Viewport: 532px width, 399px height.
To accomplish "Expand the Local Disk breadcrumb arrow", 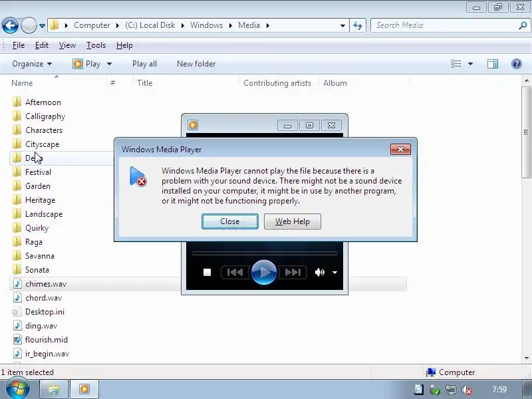I will 182,25.
